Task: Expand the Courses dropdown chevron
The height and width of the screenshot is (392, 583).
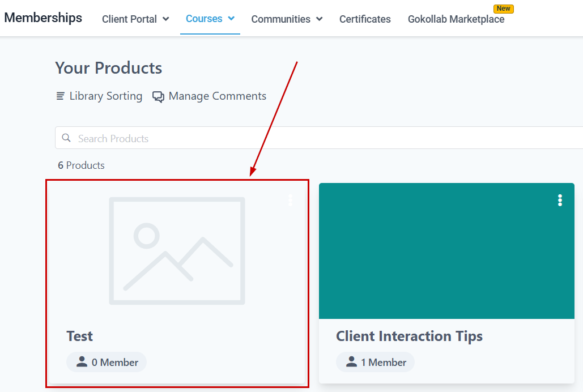Action: pos(231,19)
